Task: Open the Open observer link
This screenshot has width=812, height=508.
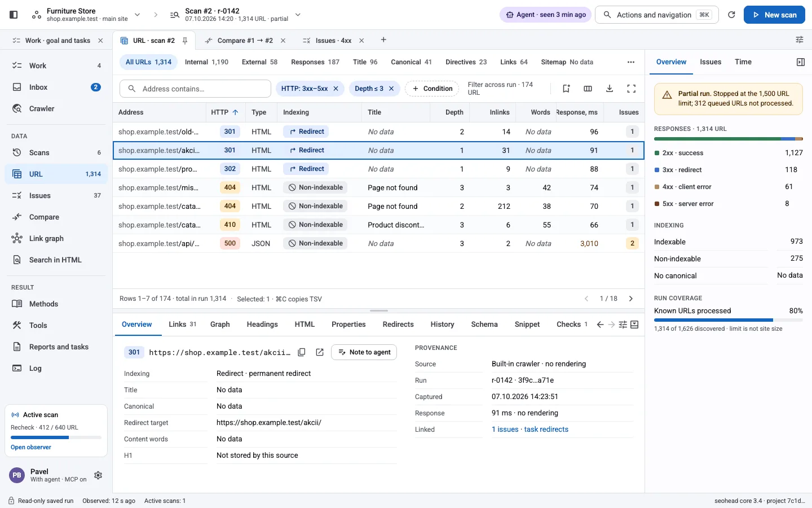Action: [x=31, y=447]
